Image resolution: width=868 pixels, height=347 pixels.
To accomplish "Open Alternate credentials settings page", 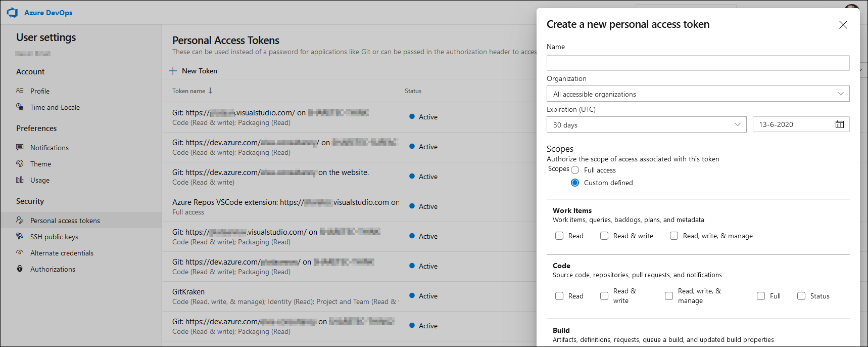I will click(62, 253).
